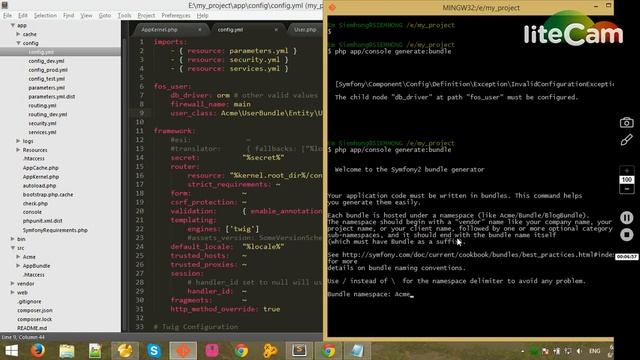Open Skype from the taskbar

coord(154,351)
